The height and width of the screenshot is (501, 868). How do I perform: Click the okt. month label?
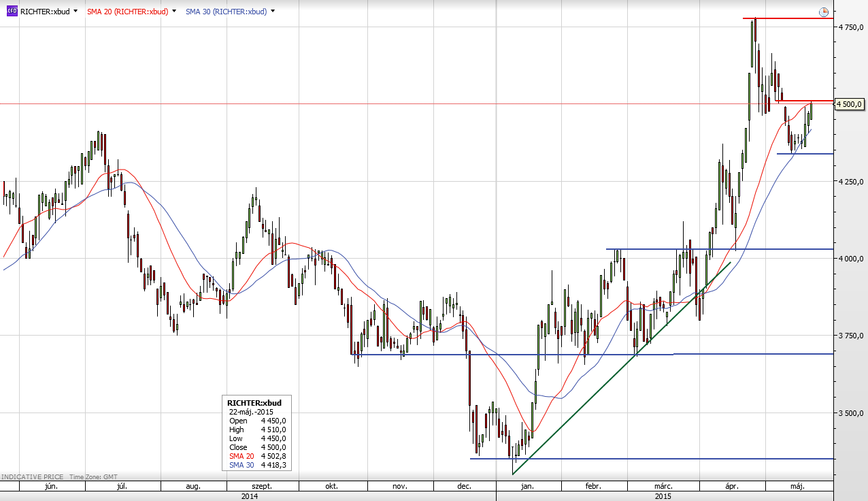[332, 487]
